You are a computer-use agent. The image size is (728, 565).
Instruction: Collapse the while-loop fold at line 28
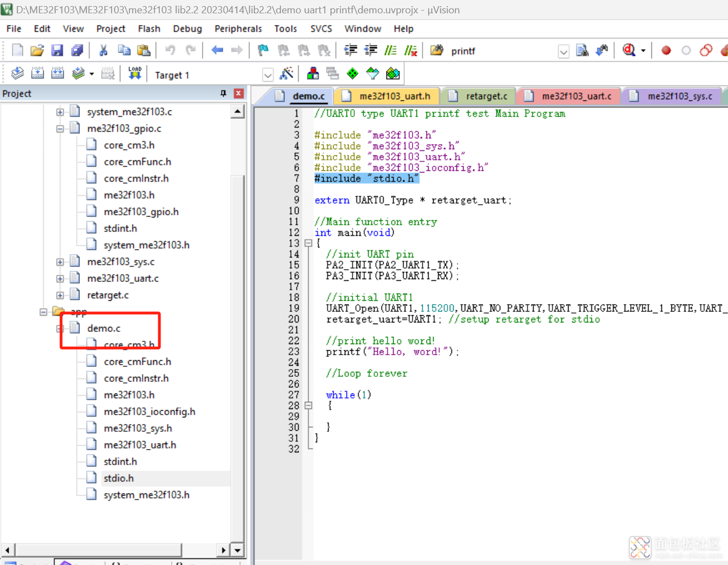pyautogui.click(x=308, y=405)
